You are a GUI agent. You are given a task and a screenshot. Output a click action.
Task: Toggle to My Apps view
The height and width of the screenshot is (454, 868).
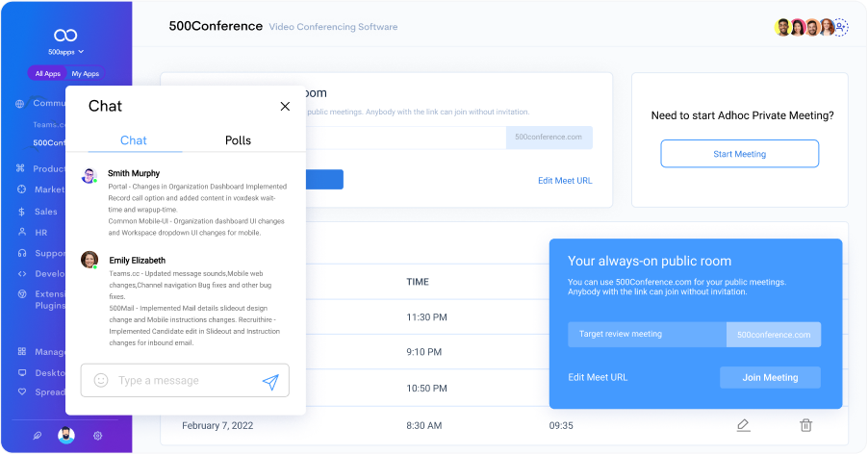(x=85, y=73)
